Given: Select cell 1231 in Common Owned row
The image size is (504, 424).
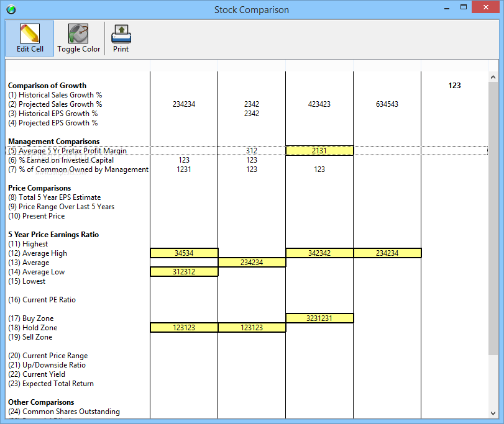Looking at the screenshot, I should [184, 169].
